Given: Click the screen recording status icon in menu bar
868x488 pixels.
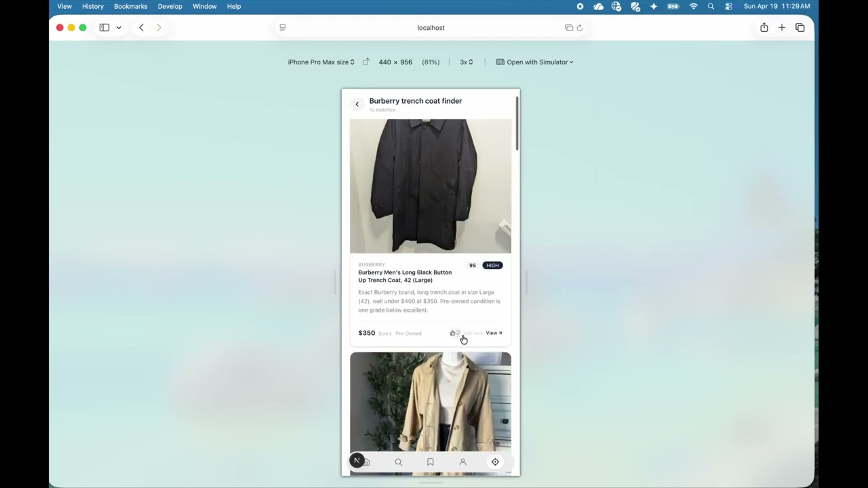Looking at the screenshot, I should (580, 6).
